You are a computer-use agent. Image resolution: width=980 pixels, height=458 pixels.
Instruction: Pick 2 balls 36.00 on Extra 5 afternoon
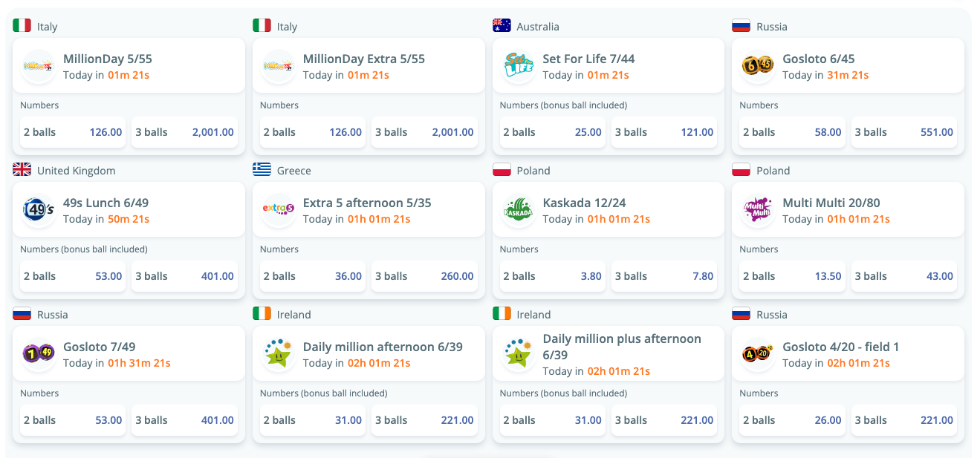point(313,276)
